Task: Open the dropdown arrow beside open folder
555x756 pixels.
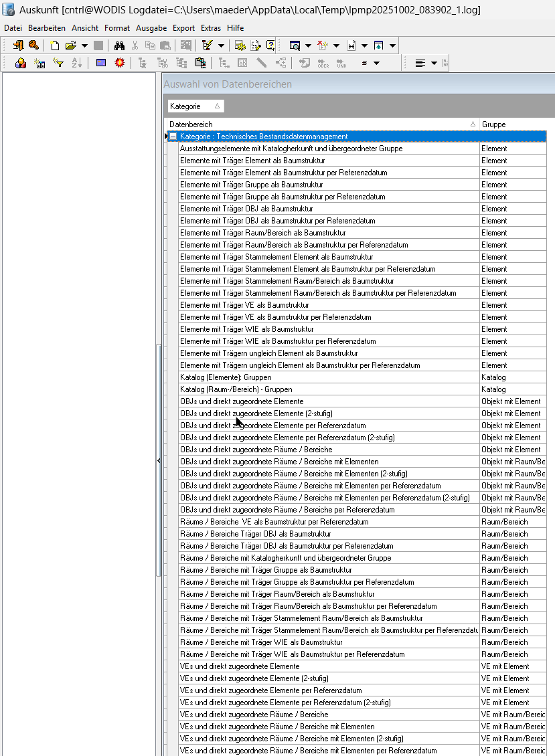Action: [x=84, y=45]
